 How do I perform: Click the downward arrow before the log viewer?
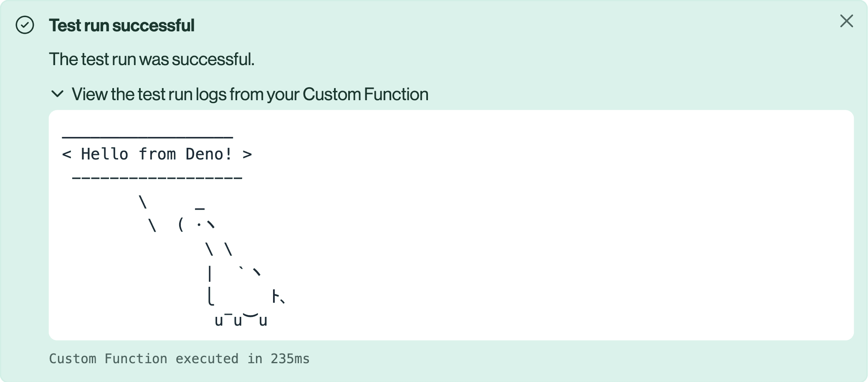[58, 94]
